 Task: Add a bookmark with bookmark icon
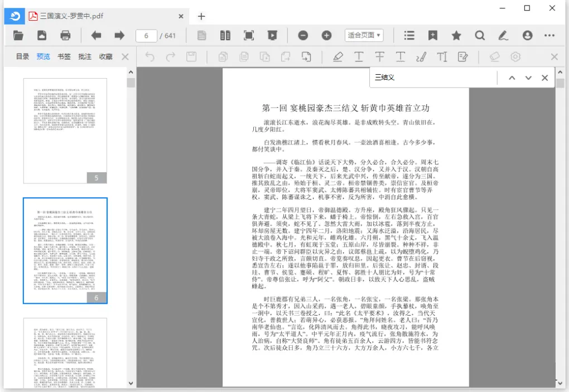pyautogui.click(x=432, y=35)
